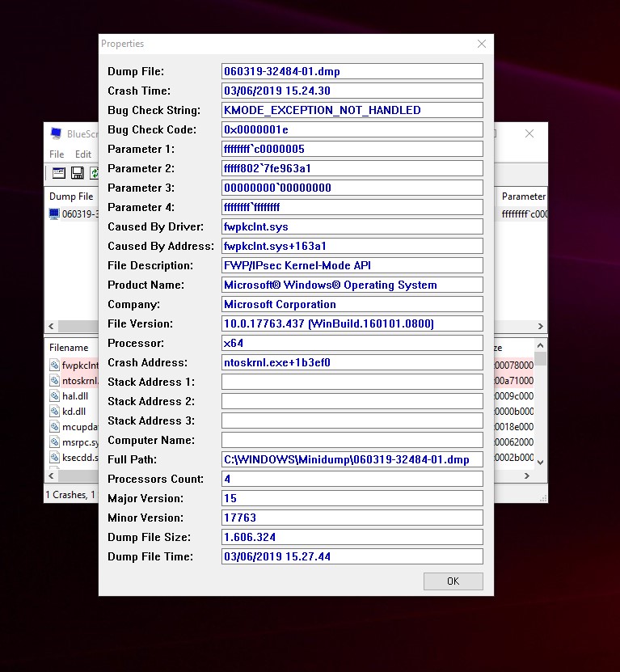Click the Bug Check String field

352,110
